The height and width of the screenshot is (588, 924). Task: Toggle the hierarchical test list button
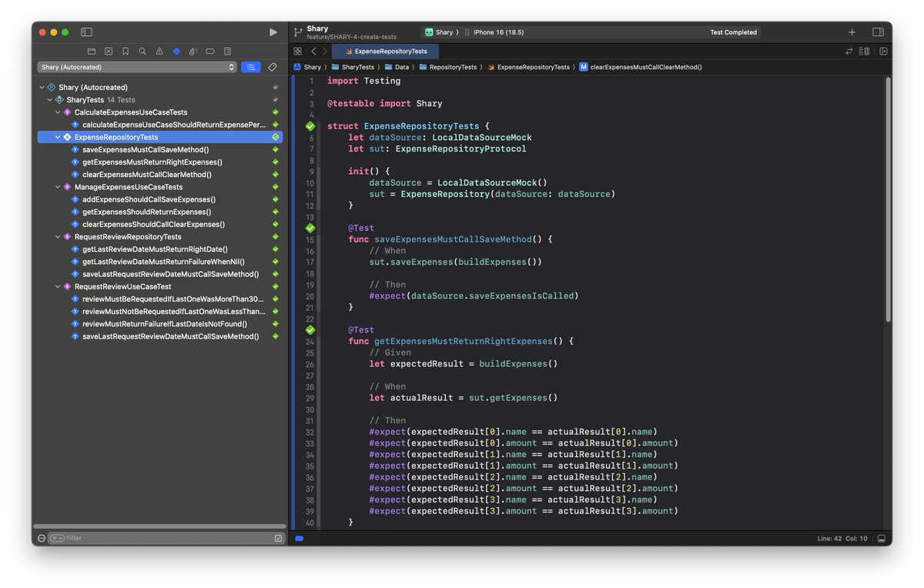coord(251,67)
